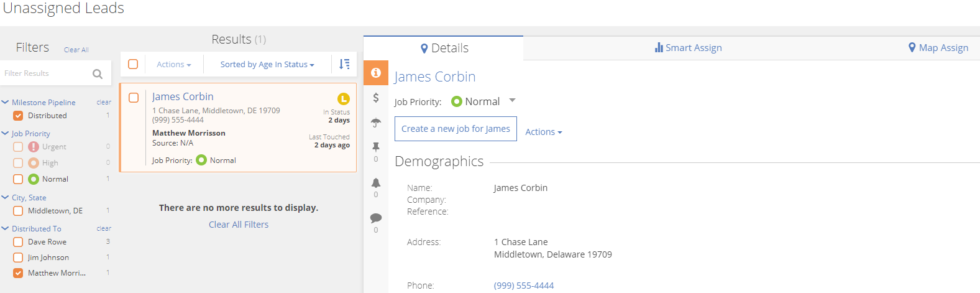Check the James Corbin lead checkbox

coord(134,98)
